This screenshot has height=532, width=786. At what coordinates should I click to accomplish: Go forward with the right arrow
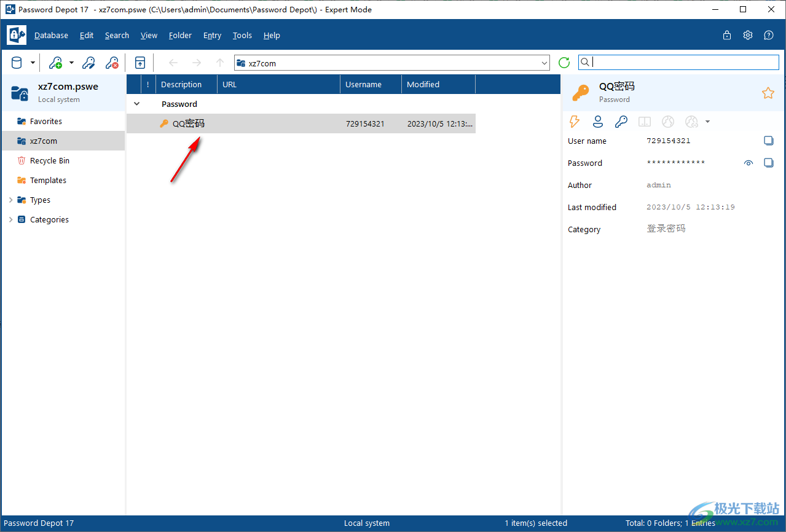coord(197,63)
